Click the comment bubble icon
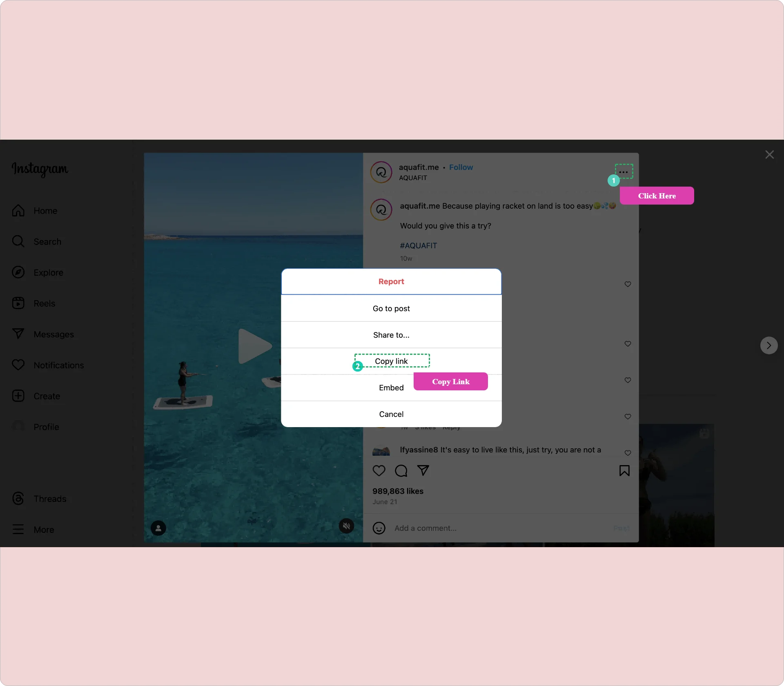784x686 pixels. pos(401,470)
